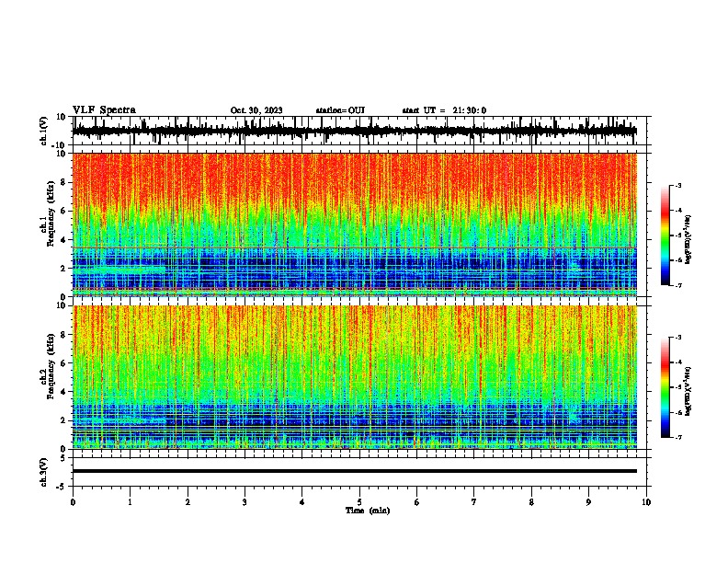This screenshot has width=728, height=563.
Task: Click the "ch.1(V)" axis label
Action: coord(44,131)
